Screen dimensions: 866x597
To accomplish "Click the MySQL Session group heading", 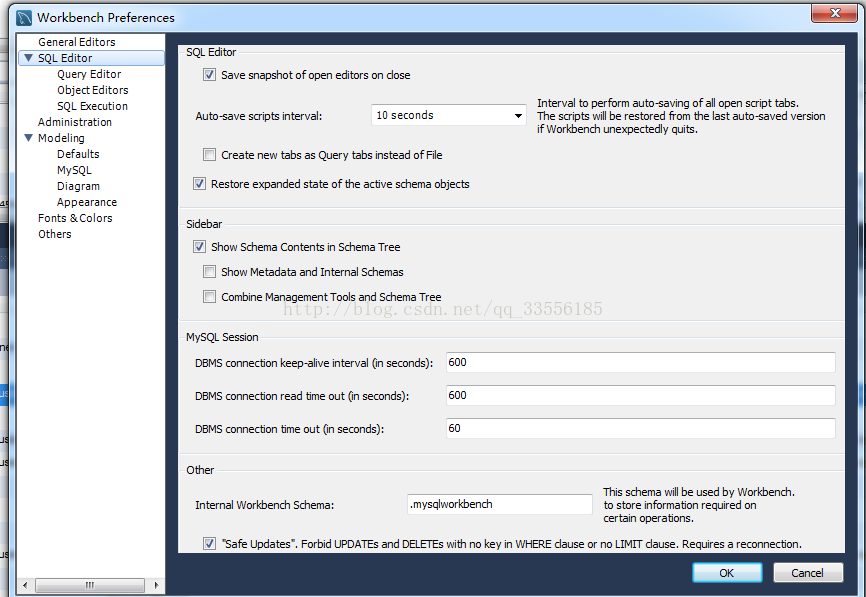I will point(222,337).
